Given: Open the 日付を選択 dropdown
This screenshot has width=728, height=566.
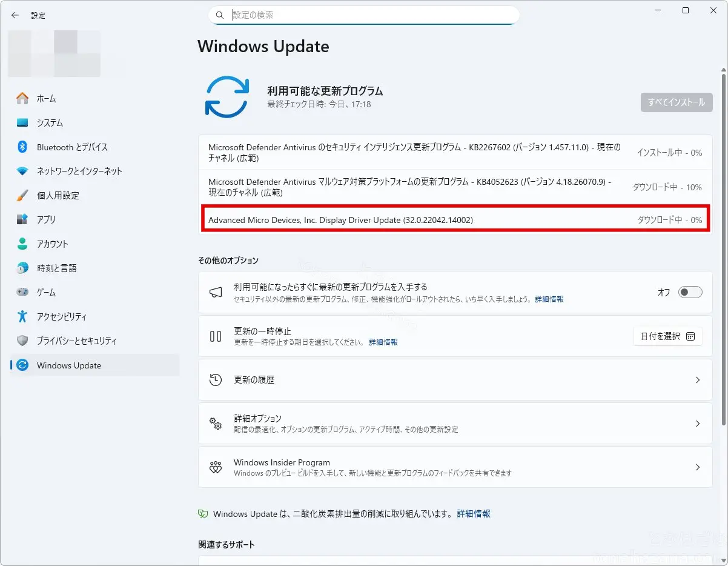Looking at the screenshot, I should point(667,336).
